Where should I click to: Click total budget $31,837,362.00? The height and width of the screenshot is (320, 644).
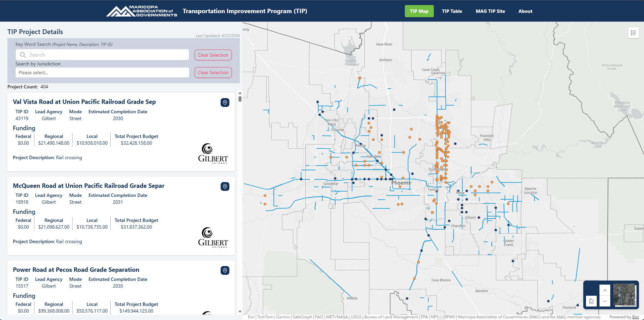(136, 227)
